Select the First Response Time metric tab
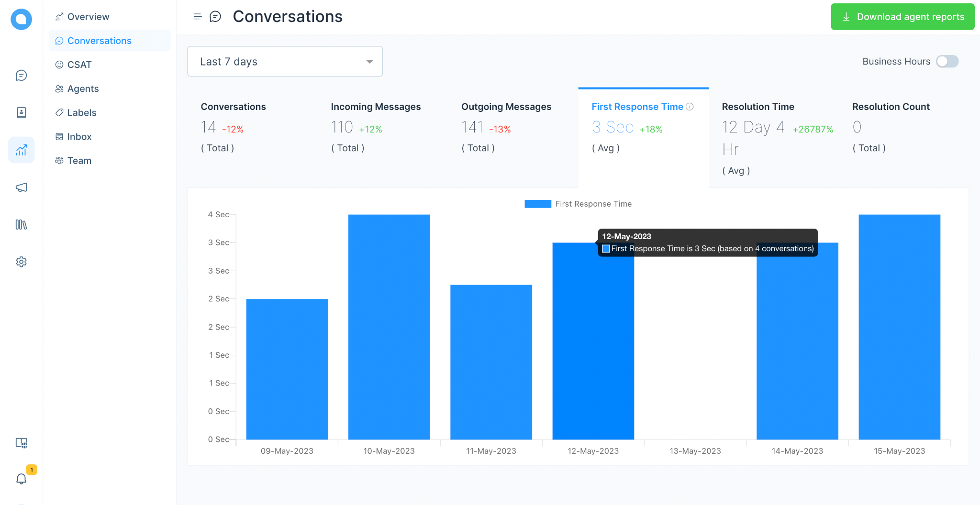This screenshot has height=505, width=980. point(644,137)
